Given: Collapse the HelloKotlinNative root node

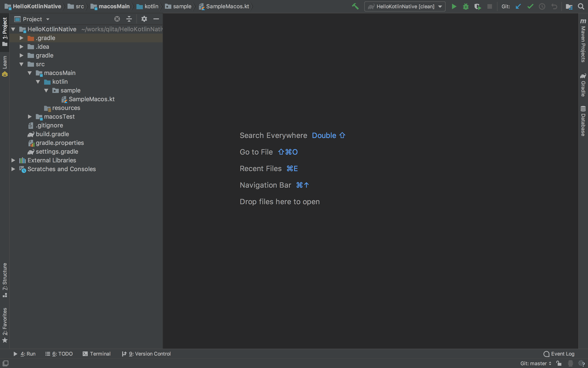Looking at the screenshot, I should click(x=13, y=29).
